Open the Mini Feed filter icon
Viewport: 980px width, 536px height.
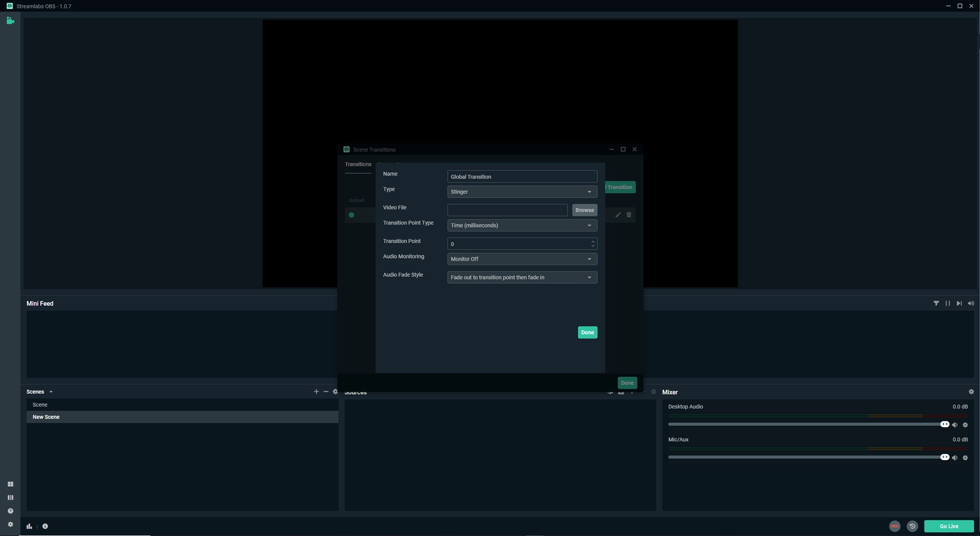pos(937,303)
